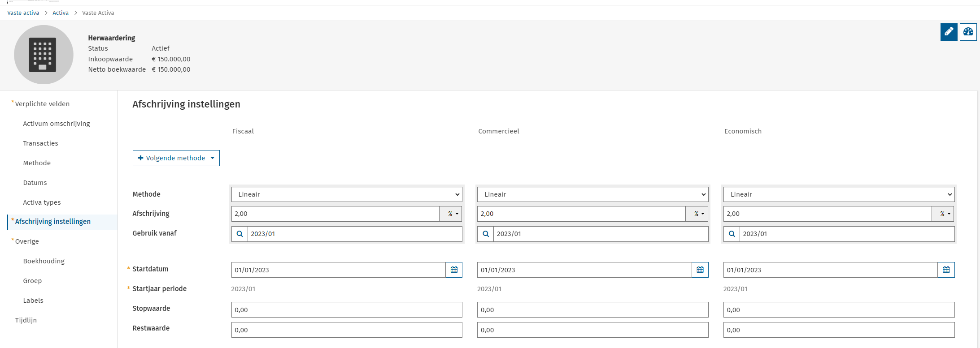Follow the Activa breadcrumb link
Viewport: 980px width, 348px height.
61,13
